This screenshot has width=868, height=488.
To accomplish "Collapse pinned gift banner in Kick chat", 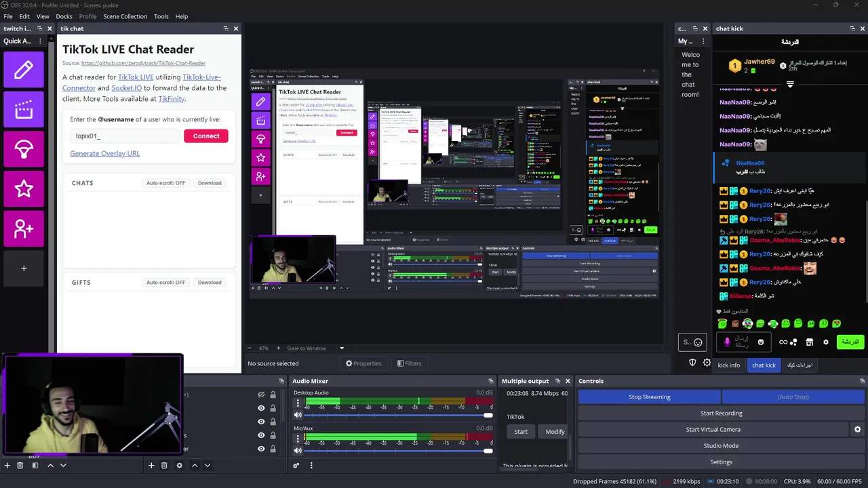I will (x=790, y=84).
